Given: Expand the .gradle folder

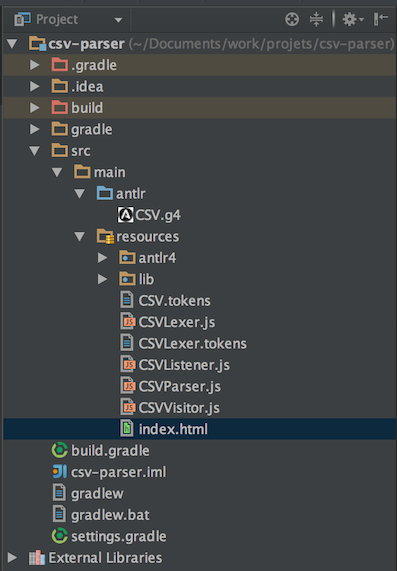Looking at the screenshot, I should pos(35,65).
